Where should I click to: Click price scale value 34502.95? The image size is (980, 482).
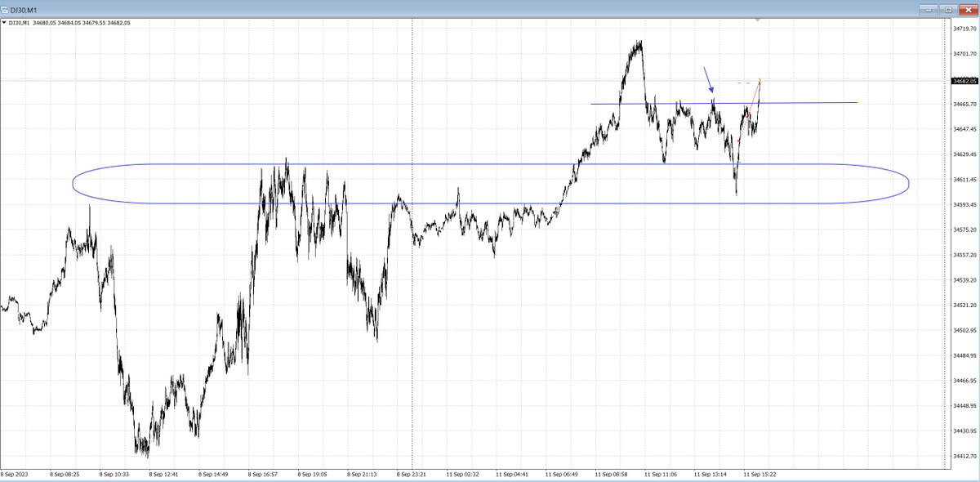[x=964, y=331]
